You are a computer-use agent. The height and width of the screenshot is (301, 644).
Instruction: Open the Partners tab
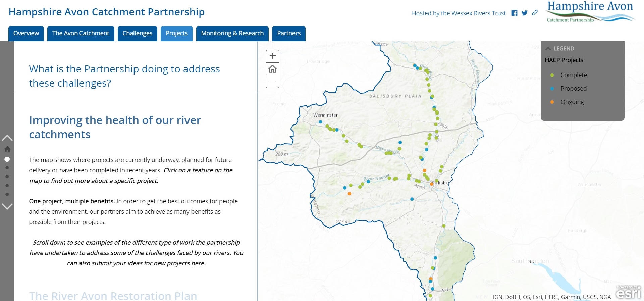click(x=288, y=33)
